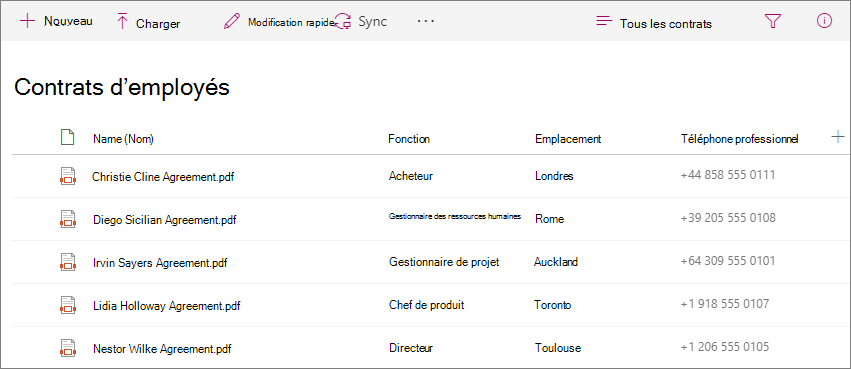Click the Gestionnaire de projet cell
Viewport: 851px width, 369px height.
444,262
